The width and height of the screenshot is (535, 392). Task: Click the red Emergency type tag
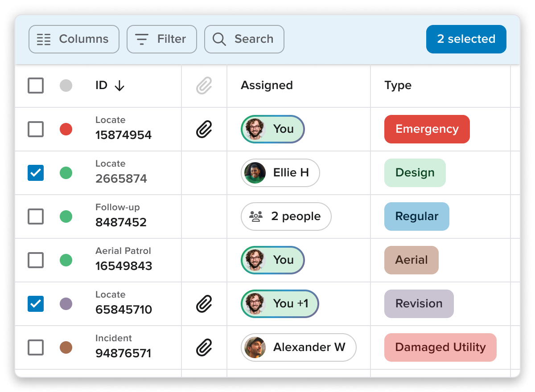[x=427, y=129]
